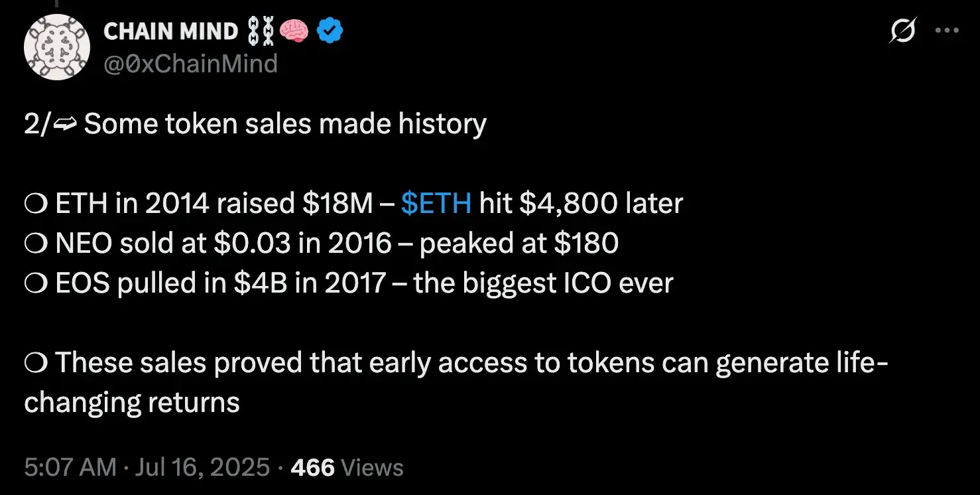The width and height of the screenshot is (980, 495).
Task: Open the tweet's more options ellipsis menu
Action: 947,31
